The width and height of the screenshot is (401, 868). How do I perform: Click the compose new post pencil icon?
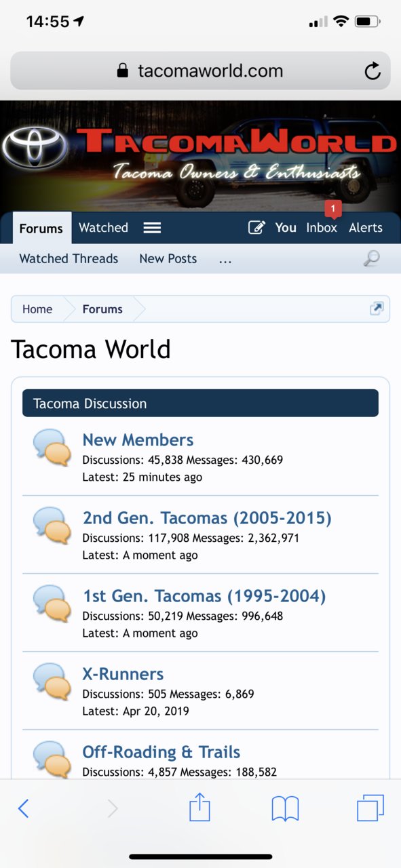point(256,228)
